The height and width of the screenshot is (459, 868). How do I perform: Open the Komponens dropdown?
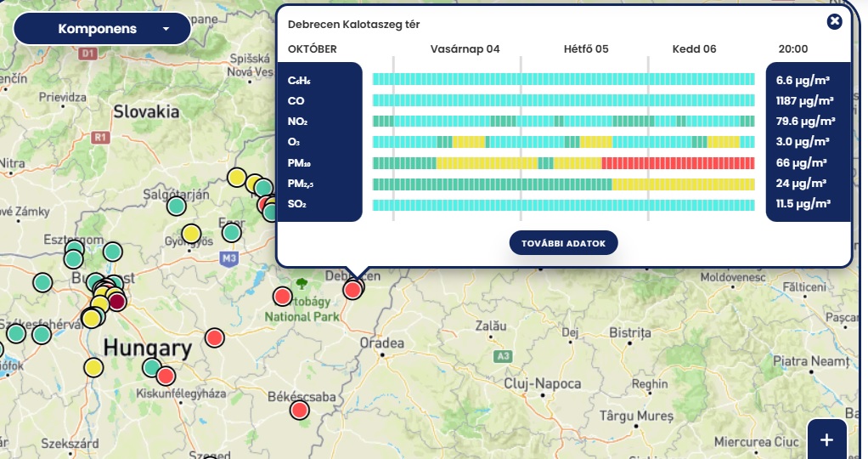[103, 29]
